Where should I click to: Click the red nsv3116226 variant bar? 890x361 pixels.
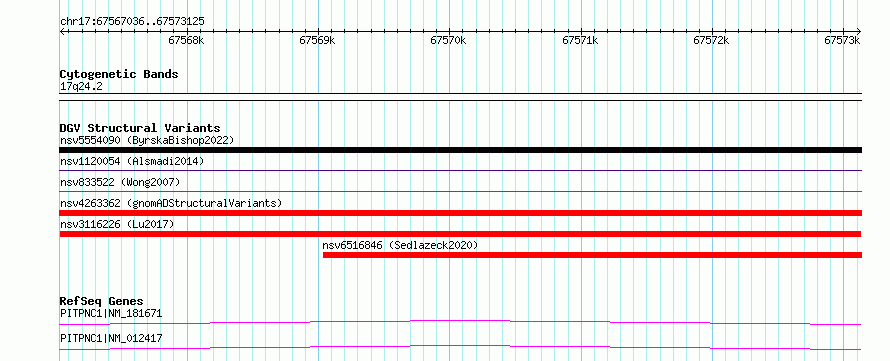[x=460, y=234]
